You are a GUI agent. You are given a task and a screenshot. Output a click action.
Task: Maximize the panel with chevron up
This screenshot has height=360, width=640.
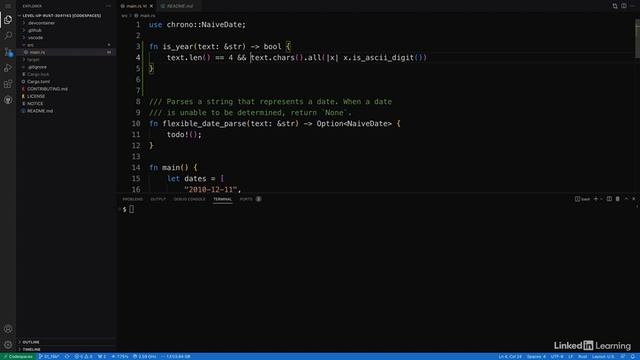(626, 199)
